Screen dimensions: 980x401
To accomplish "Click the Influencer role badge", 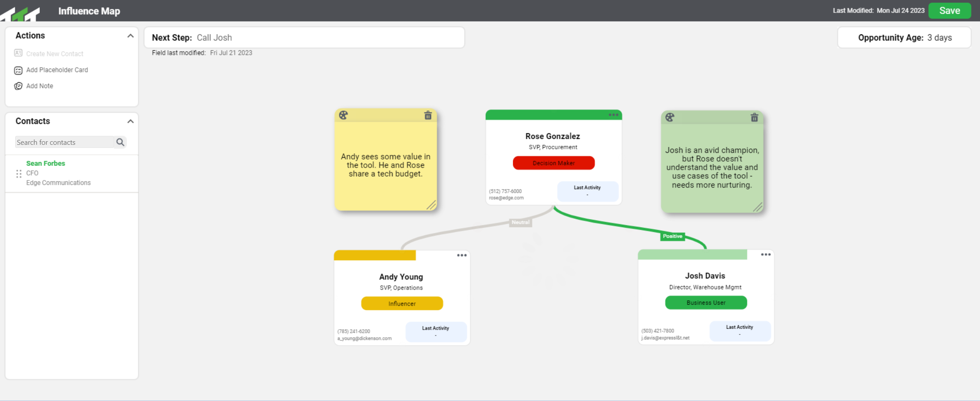I will coord(402,303).
